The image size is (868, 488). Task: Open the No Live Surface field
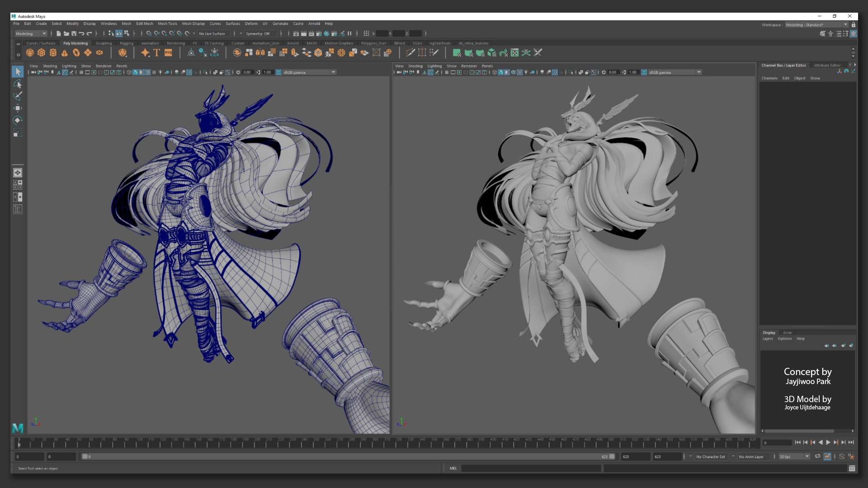pyautogui.click(x=213, y=33)
